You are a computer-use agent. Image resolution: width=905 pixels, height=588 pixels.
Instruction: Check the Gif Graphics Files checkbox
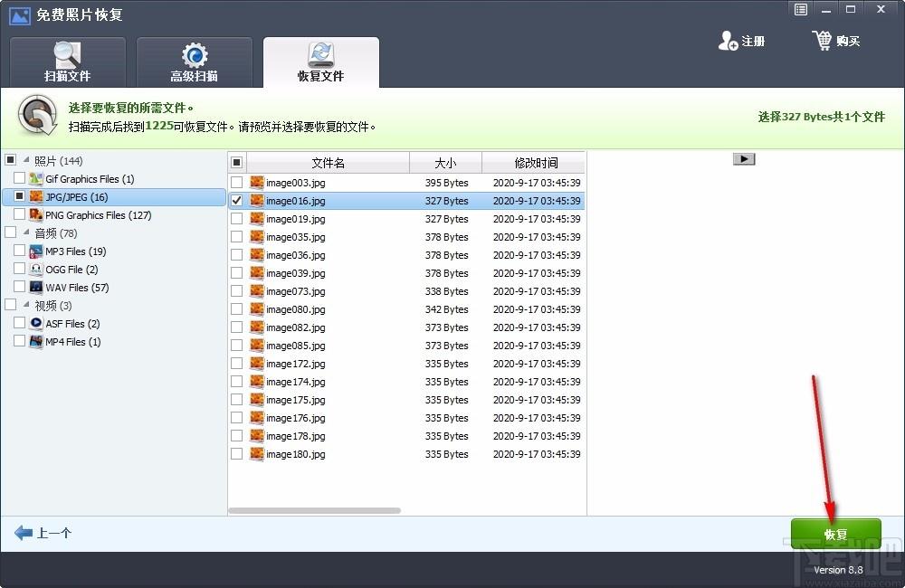pyautogui.click(x=19, y=177)
